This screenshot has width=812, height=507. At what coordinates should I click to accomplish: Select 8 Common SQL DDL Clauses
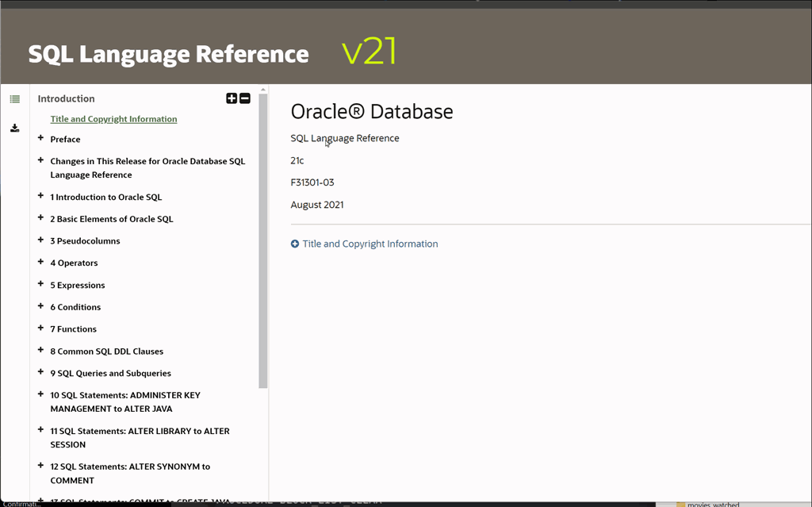click(106, 351)
